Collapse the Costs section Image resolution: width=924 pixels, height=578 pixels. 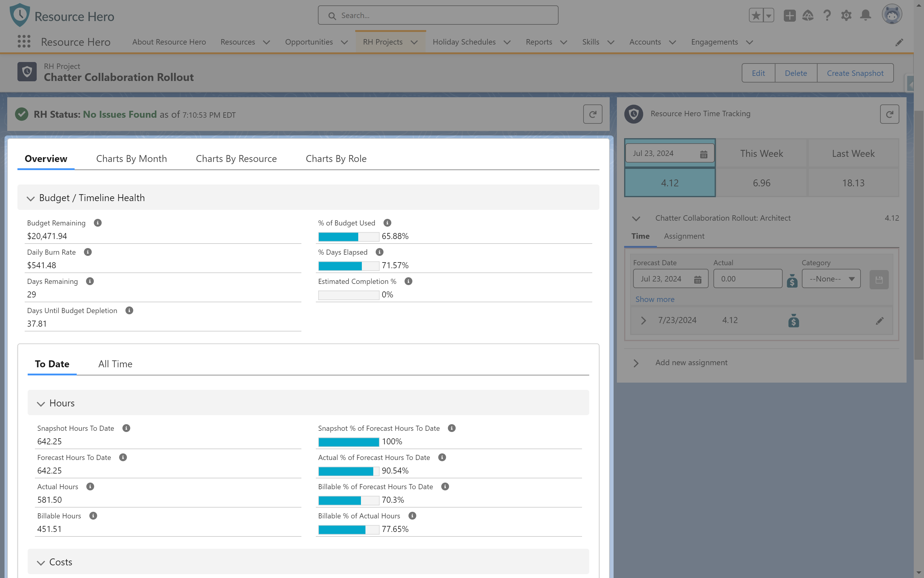(41, 563)
